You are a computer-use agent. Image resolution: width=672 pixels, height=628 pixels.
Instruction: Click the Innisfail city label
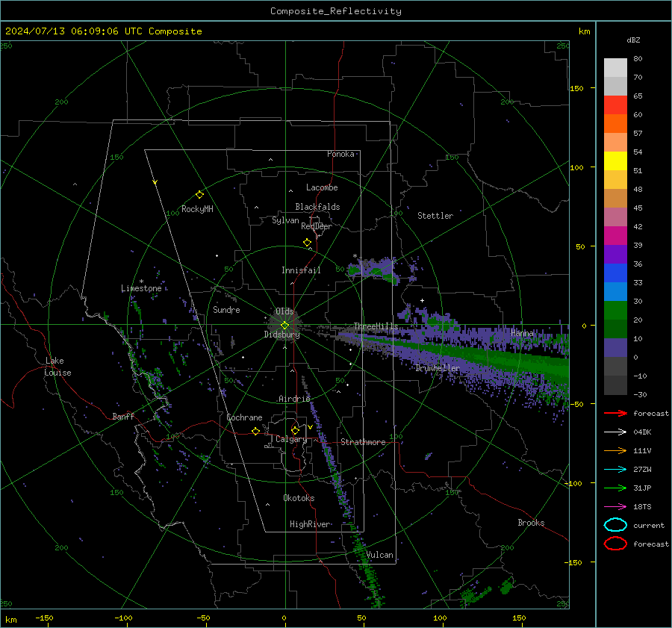pos(301,270)
